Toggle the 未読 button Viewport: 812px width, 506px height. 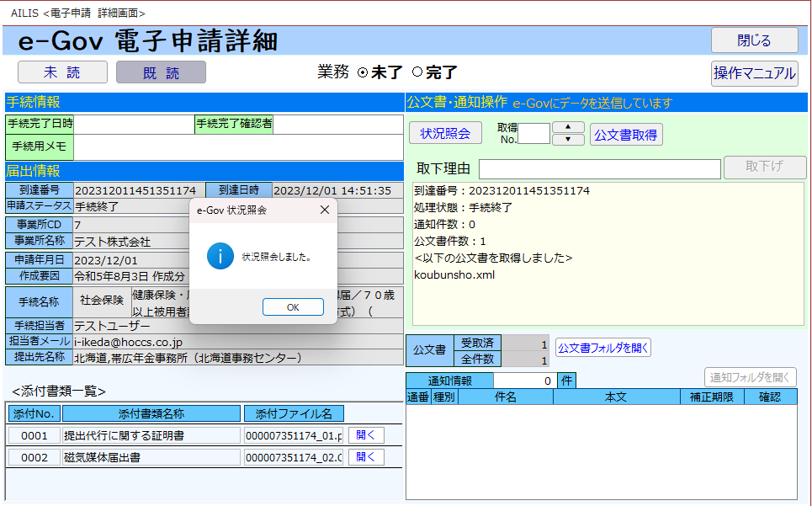pyautogui.click(x=62, y=72)
